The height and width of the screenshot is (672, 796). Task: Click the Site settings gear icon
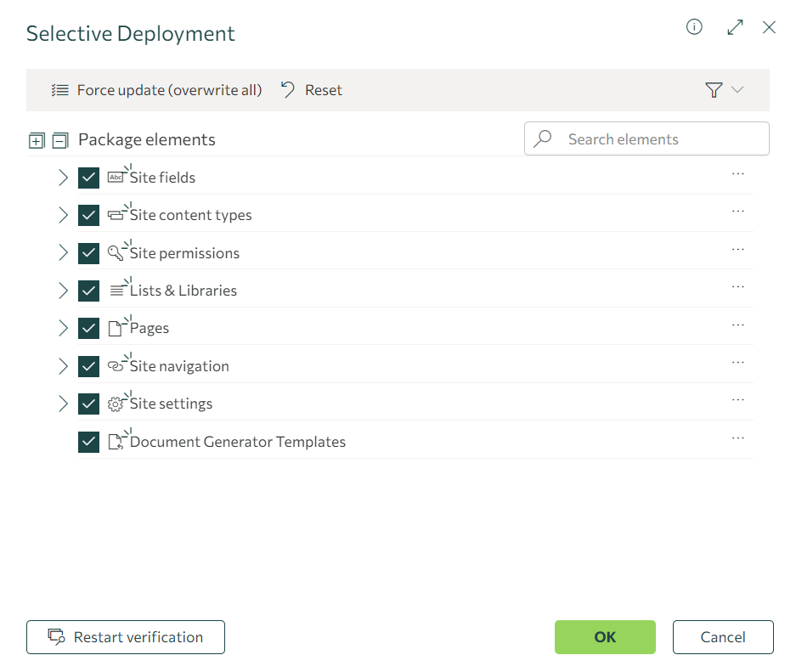[116, 404]
